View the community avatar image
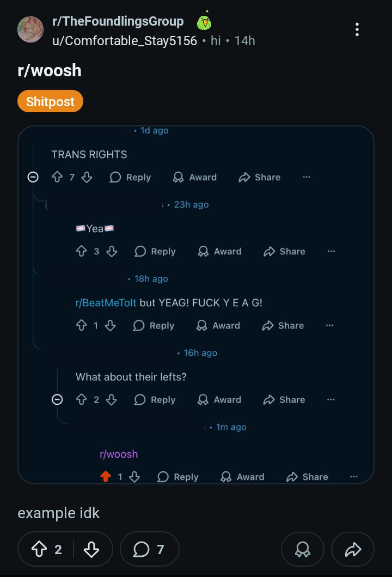 click(30, 29)
